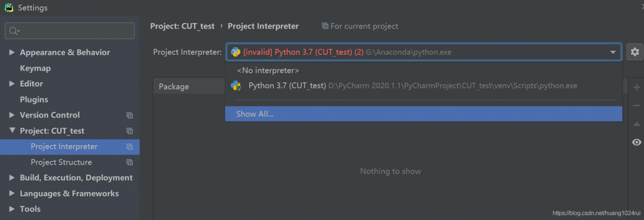The image size is (644, 220).
Task: Click the add package plus icon
Action: [636, 87]
